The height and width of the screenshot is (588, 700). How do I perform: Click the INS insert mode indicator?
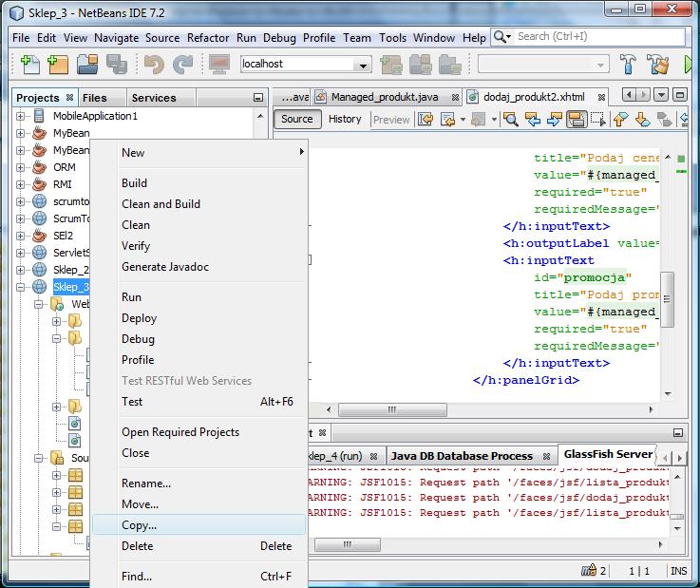[x=678, y=571]
